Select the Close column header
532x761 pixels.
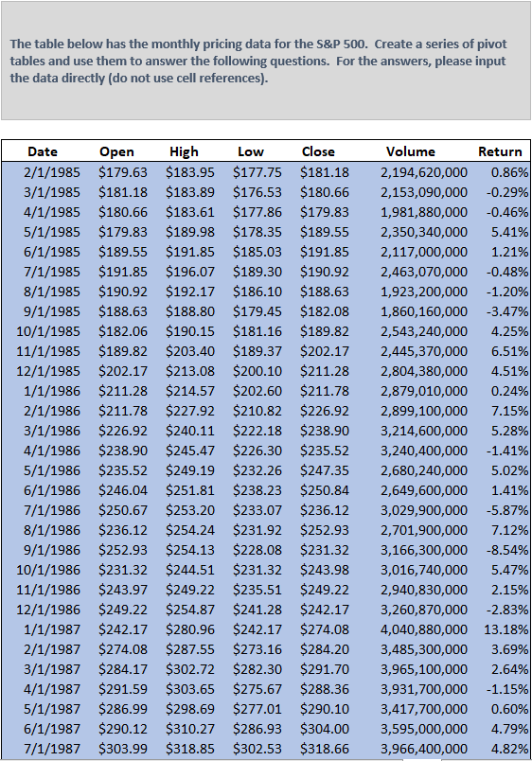318,151
